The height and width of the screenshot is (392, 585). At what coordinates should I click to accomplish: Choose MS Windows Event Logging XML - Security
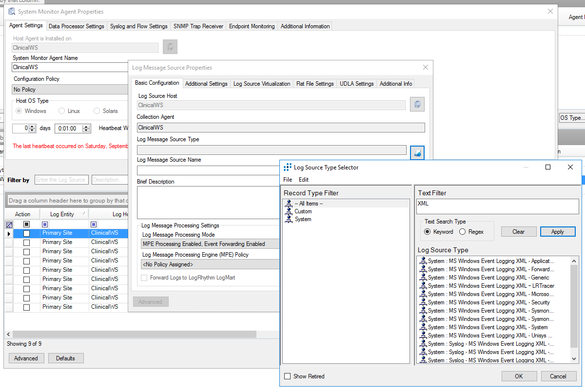coord(488,302)
